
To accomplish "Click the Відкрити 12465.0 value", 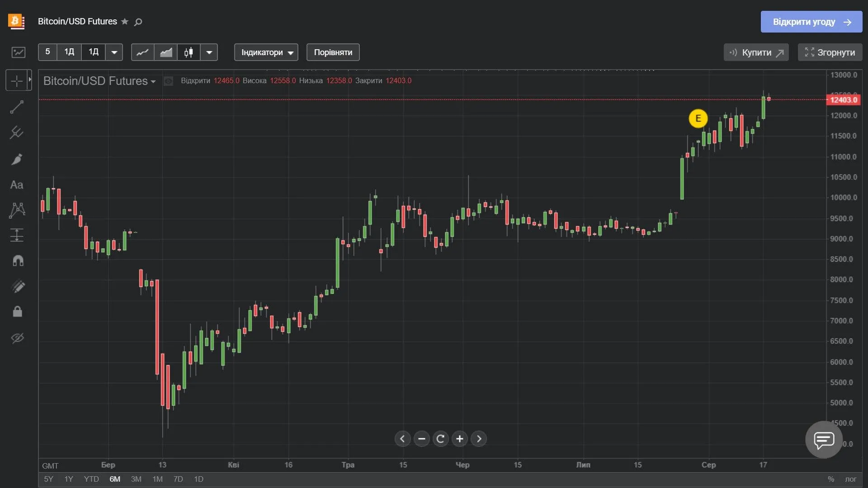I will (x=226, y=80).
